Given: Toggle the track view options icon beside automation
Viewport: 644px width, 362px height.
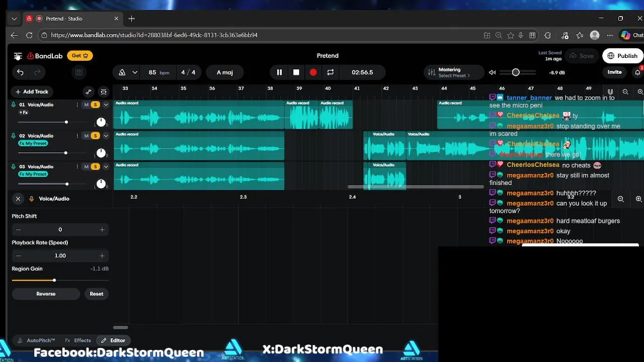Looking at the screenshot, I should tap(104, 92).
